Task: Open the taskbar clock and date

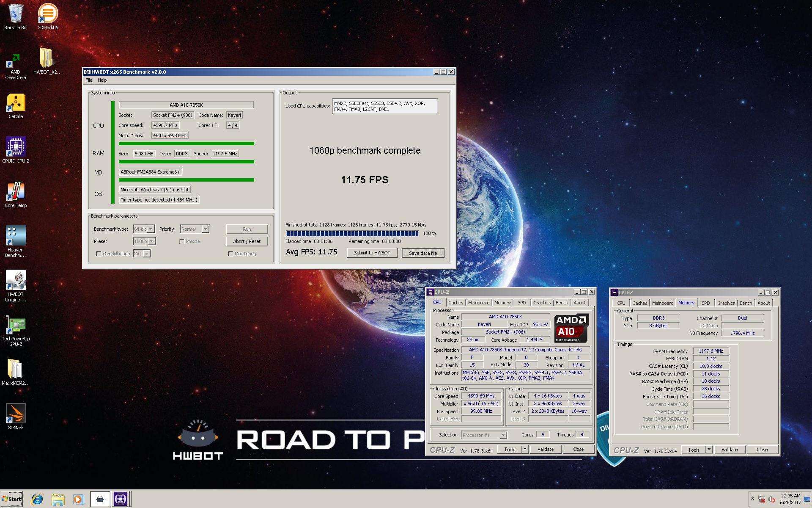Action: click(x=790, y=499)
